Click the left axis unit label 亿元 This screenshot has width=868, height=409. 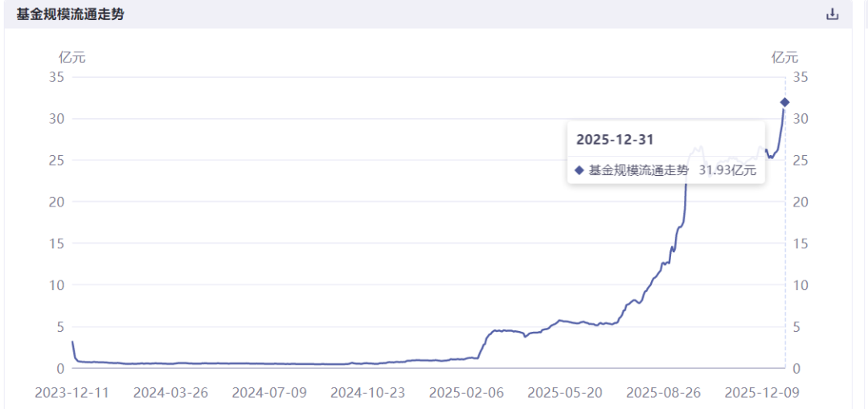click(72, 56)
